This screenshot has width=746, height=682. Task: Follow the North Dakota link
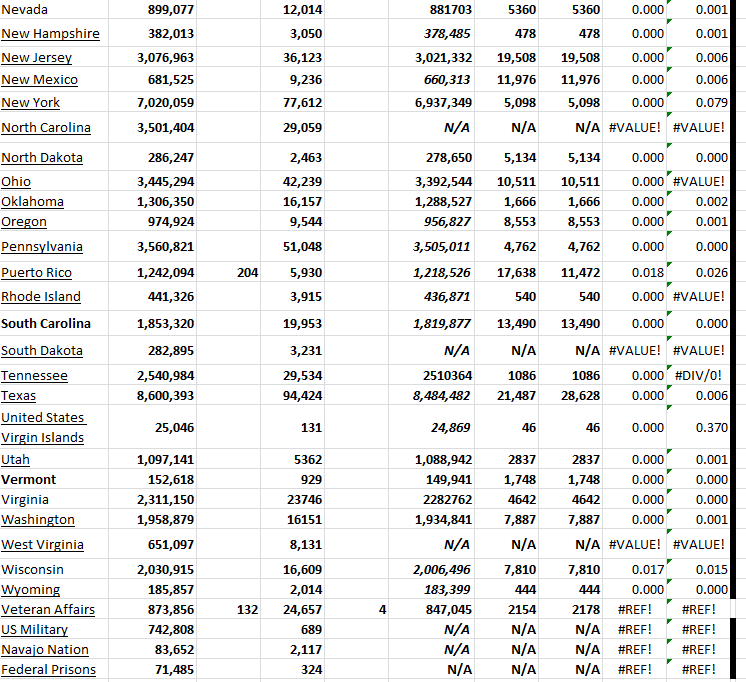(42, 158)
